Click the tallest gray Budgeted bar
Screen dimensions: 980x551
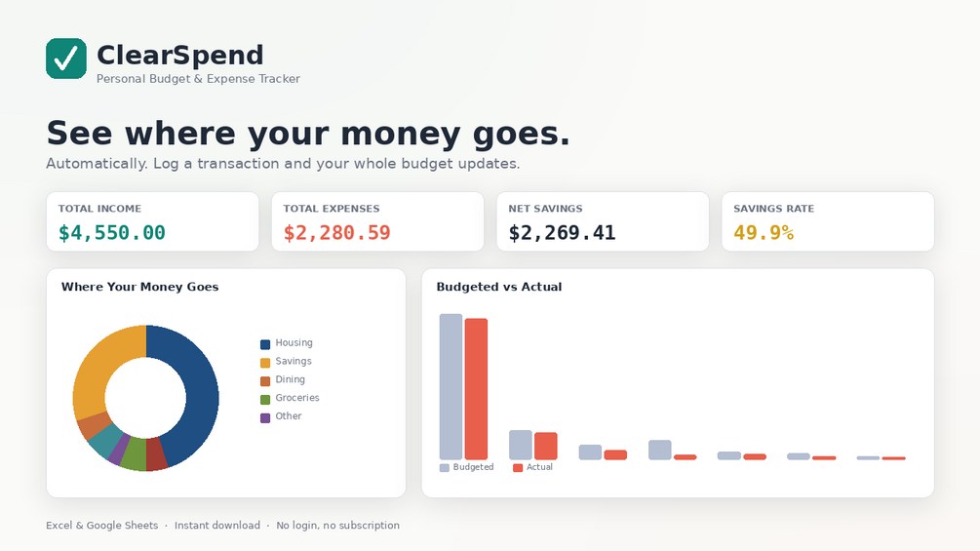point(451,387)
